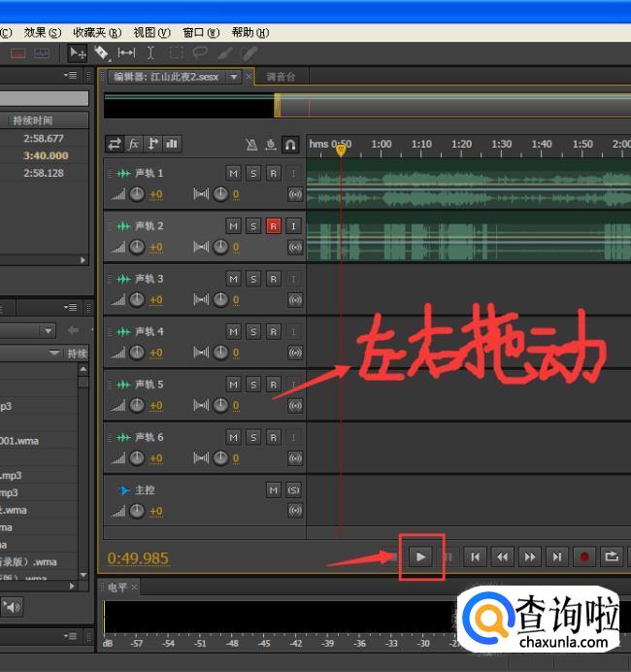This screenshot has height=672, width=631.
Task: Open files panel options menu
Action: pos(71,75)
